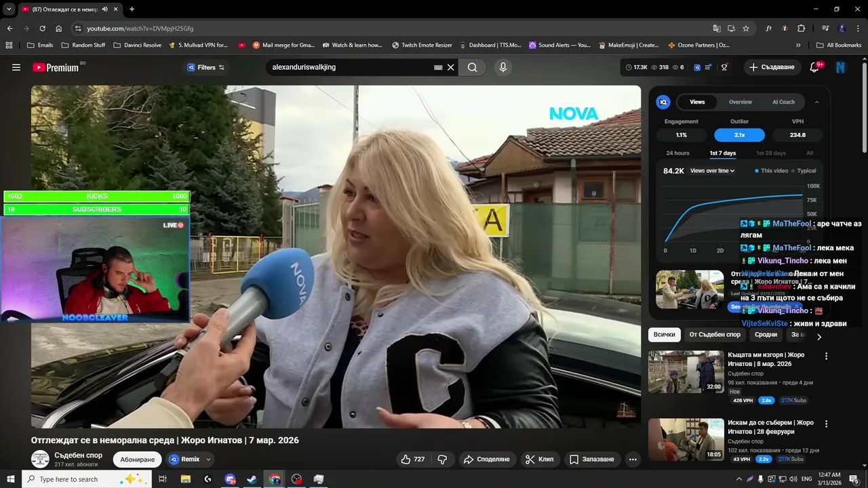
Task: Open the YouTube hamburger guide menu
Action: pos(16,67)
